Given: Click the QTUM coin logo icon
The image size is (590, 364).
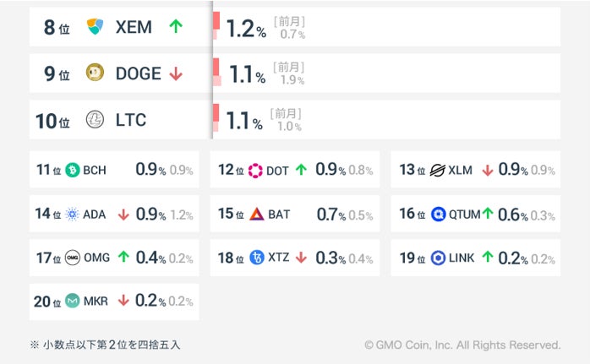Looking at the screenshot, I should click(x=437, y=214).
